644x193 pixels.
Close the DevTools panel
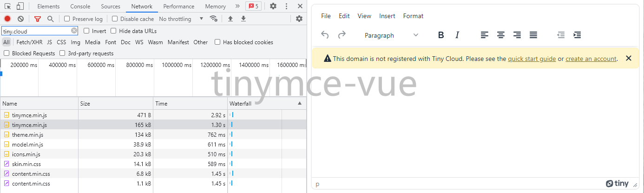click(x=300, y=6)
